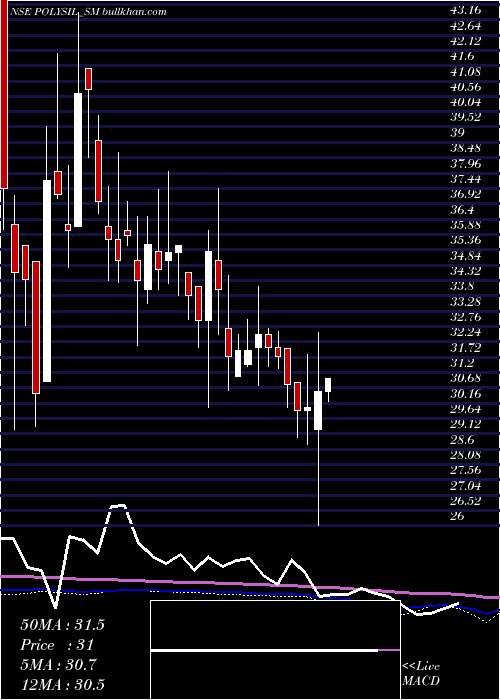Select the 26 price axis label

tap(458, 516)
